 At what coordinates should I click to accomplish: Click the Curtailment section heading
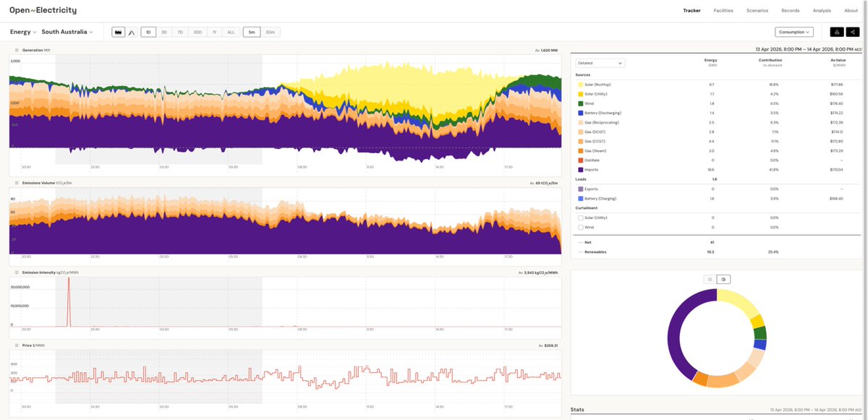(x=585, y=207)
